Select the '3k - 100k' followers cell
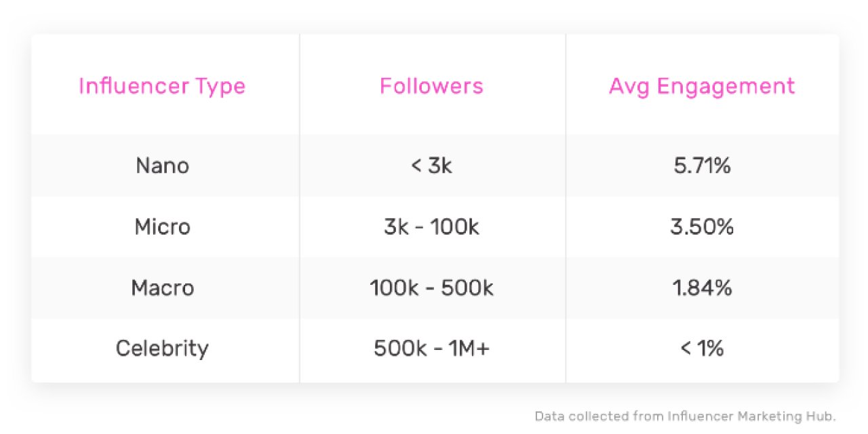The image size is (868, 434). 431,226
